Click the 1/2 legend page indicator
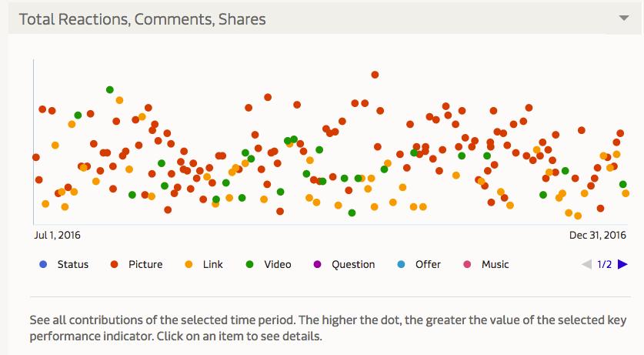Screen dimensions: 644x355 tap(604, 264)
